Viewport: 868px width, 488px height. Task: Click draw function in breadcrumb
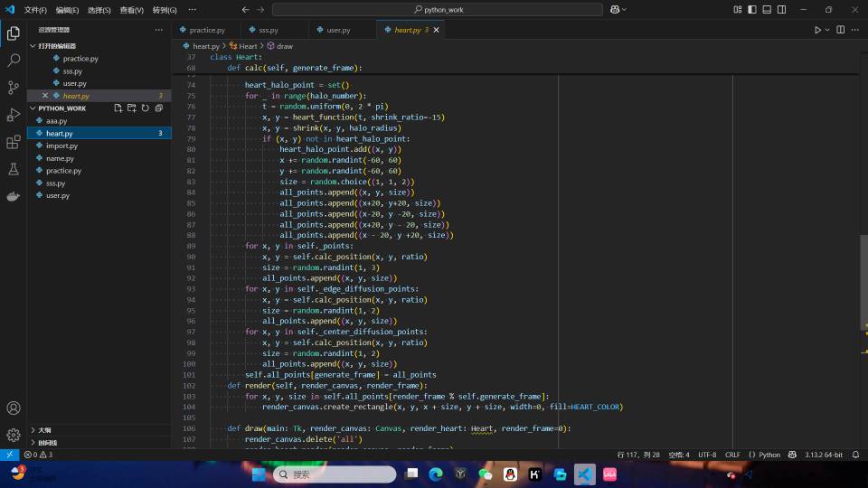coord(285,46)
